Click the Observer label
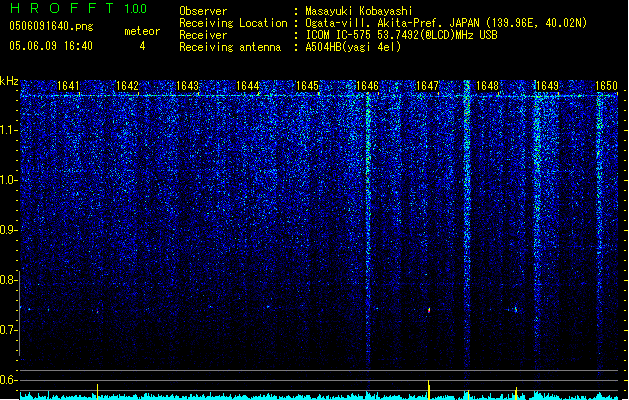Image resolution: width=629 pixels, height=400 pixels. (x=203, y=11)
